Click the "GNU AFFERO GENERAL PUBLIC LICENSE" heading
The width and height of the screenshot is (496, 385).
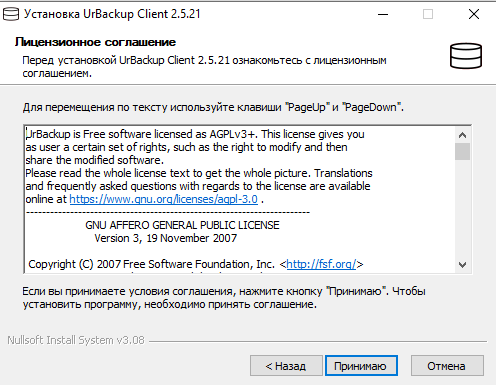182,225
